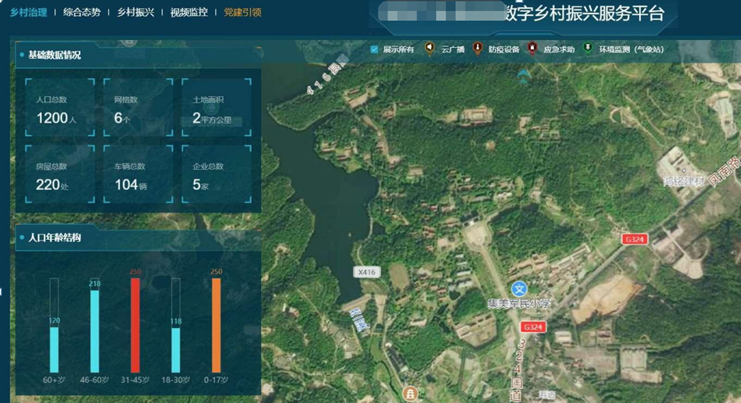Viewport: 741px width, 403px height.
Task: Click the 房屋总数 220处 card
Action: pos(60,174)
